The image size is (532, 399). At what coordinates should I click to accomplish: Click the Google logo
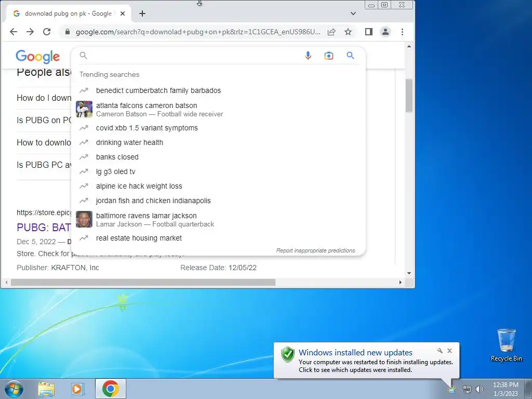pos(37,56)
